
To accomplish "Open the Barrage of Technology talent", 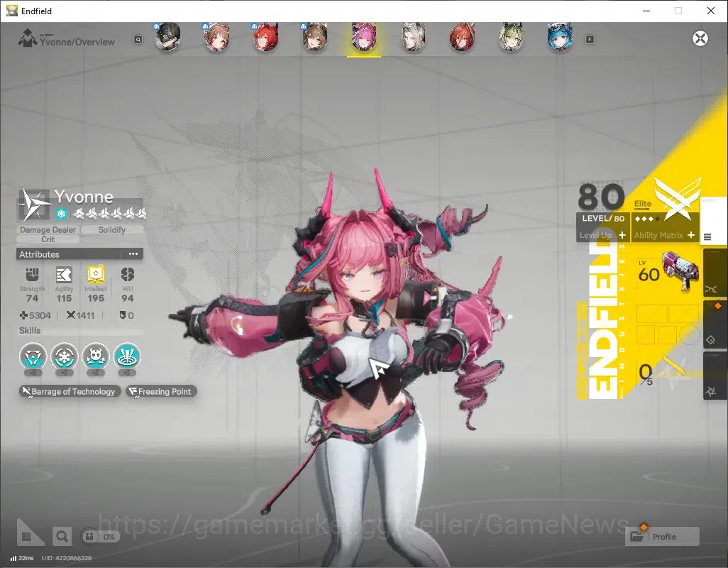I will coord(70,391).
